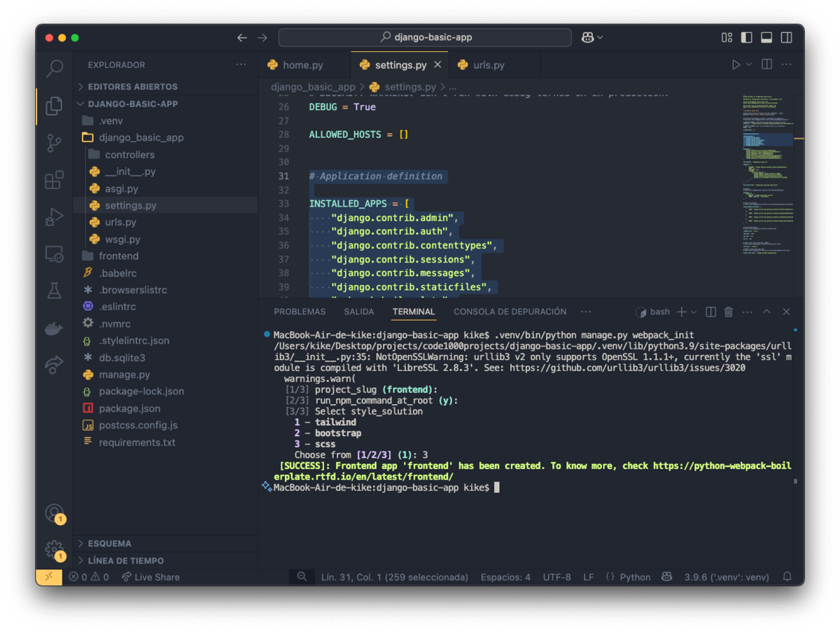Maximize the panel with up chevron
Screen dimensions: 840x633
766,312
